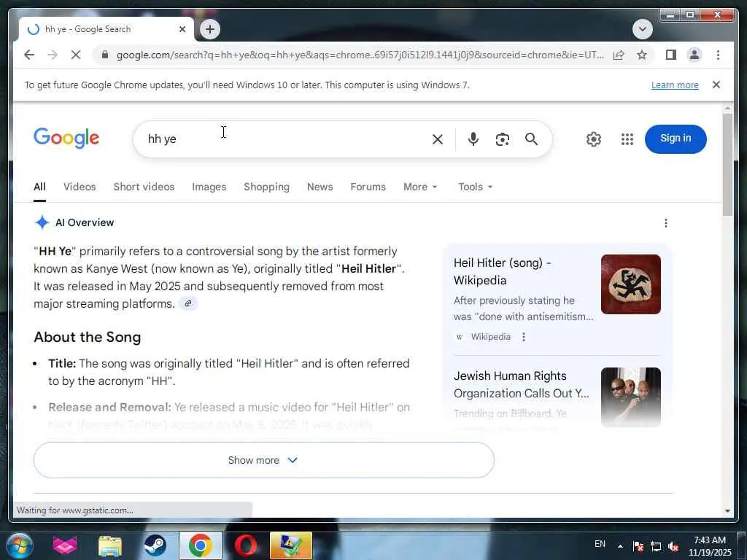The image size is (747, 560).
Task: Open the Opera browser from the taskbar
Action: [x=245, y=545]
